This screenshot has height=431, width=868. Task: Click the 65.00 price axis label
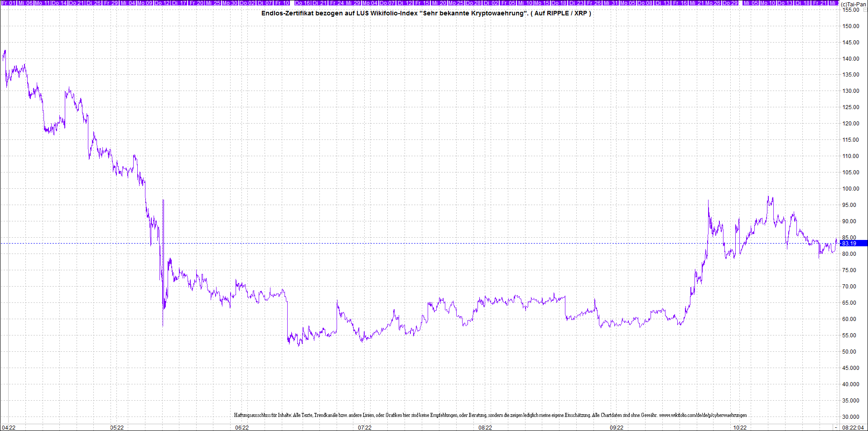pyautogui.click(x=849, y=303)
